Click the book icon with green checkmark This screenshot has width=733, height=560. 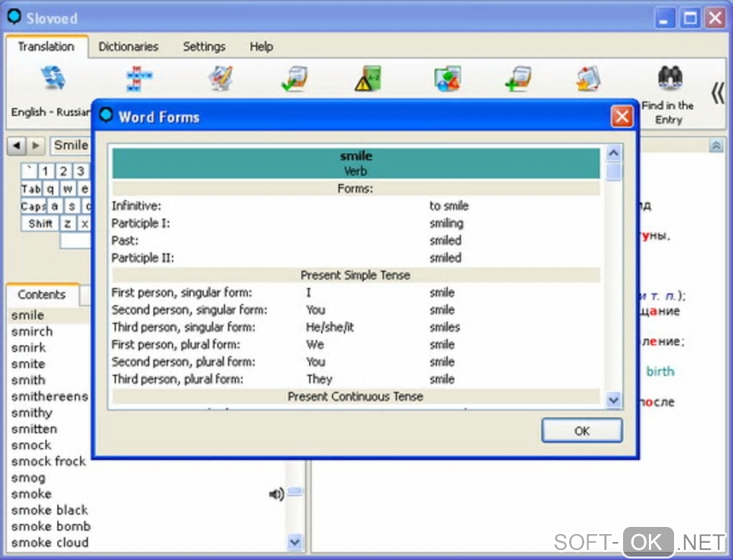click(295, 78)
